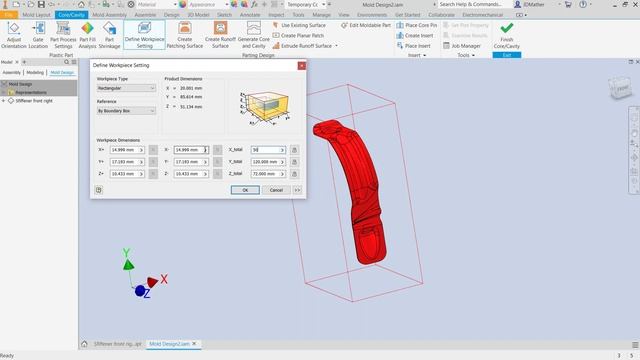Toggle lock for X_total dimension
This screenshot has height=360, width=640.
click(294, 150)
